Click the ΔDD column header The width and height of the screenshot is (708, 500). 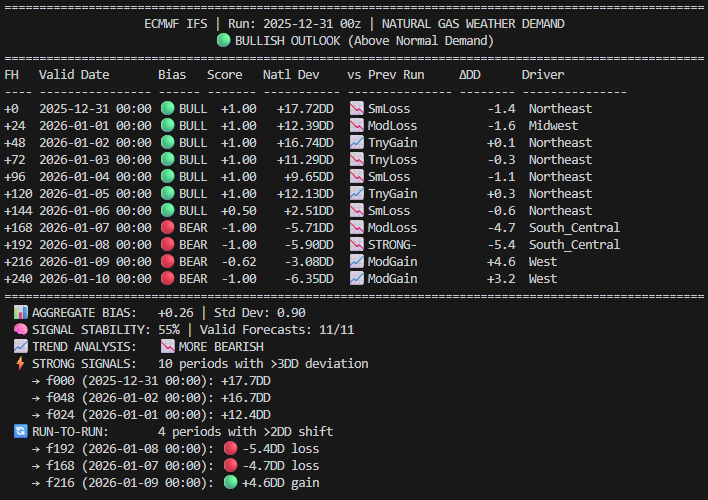click(x=470, y=75)
